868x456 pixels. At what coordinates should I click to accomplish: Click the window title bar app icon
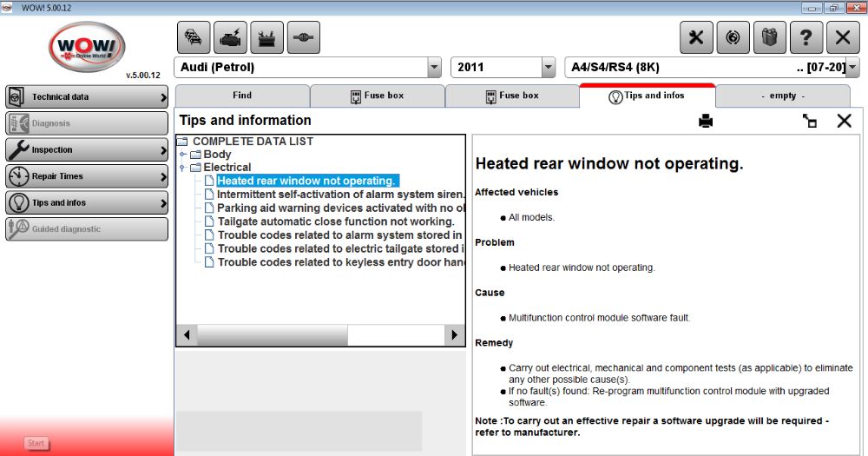pos(7,8)
